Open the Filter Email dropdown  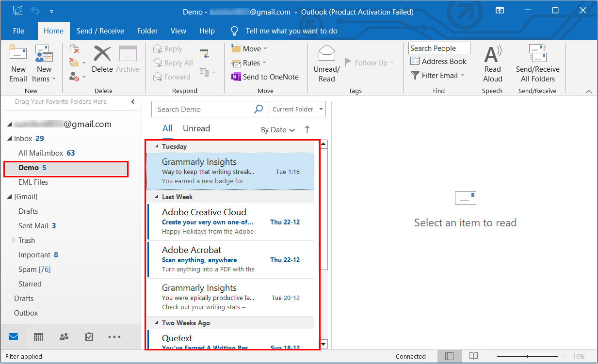tap(437, 75)
